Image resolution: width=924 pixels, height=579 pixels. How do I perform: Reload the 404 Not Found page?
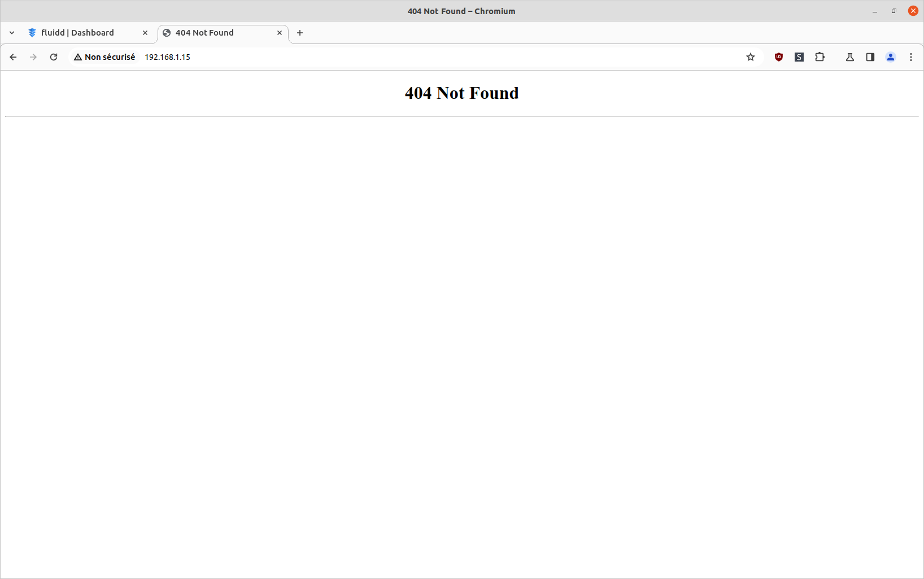pyautogui.click(x=54, y=57)
